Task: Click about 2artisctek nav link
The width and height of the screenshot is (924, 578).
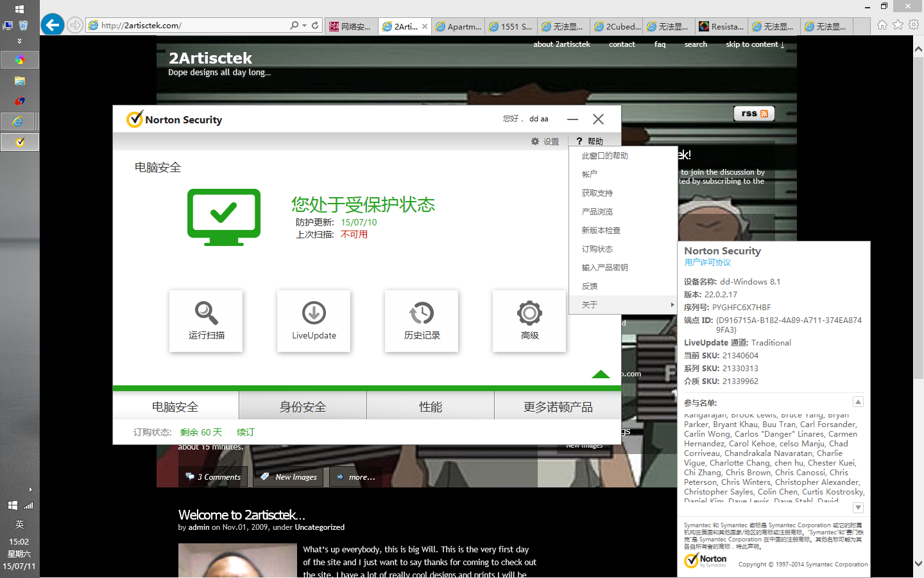Action: pos(561,44)
